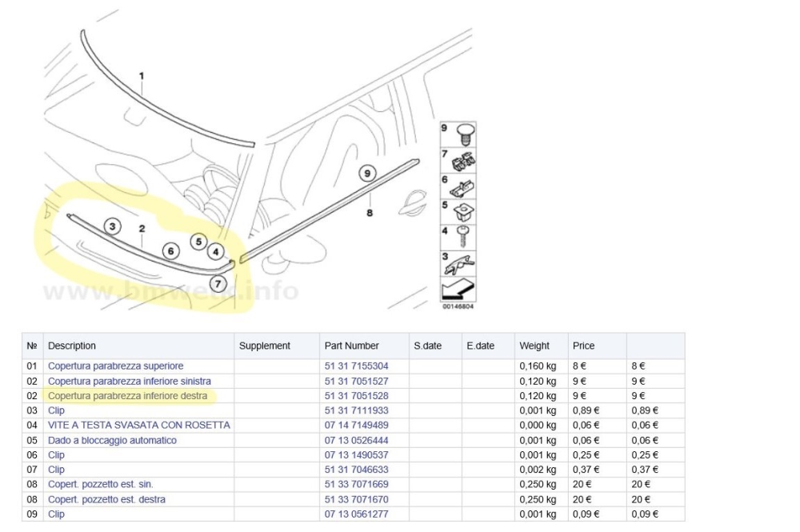Open 'Copertura parabrezza inferiore destra' link

tap(127, 396)
